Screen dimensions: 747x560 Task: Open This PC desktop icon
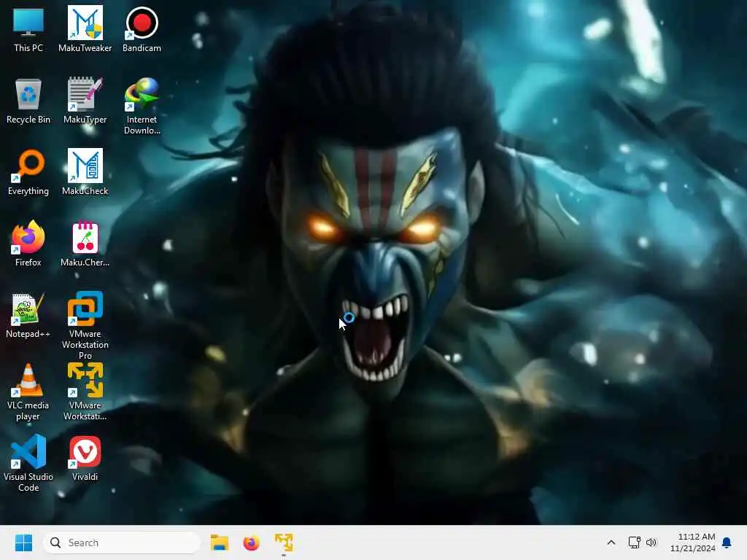click(28, 29)
